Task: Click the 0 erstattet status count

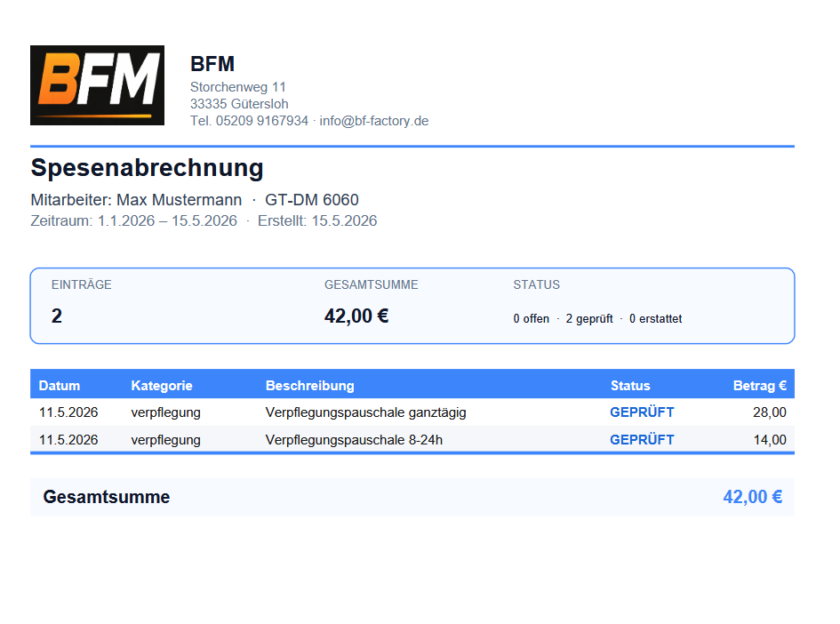Action: click(x=656, y=319)
